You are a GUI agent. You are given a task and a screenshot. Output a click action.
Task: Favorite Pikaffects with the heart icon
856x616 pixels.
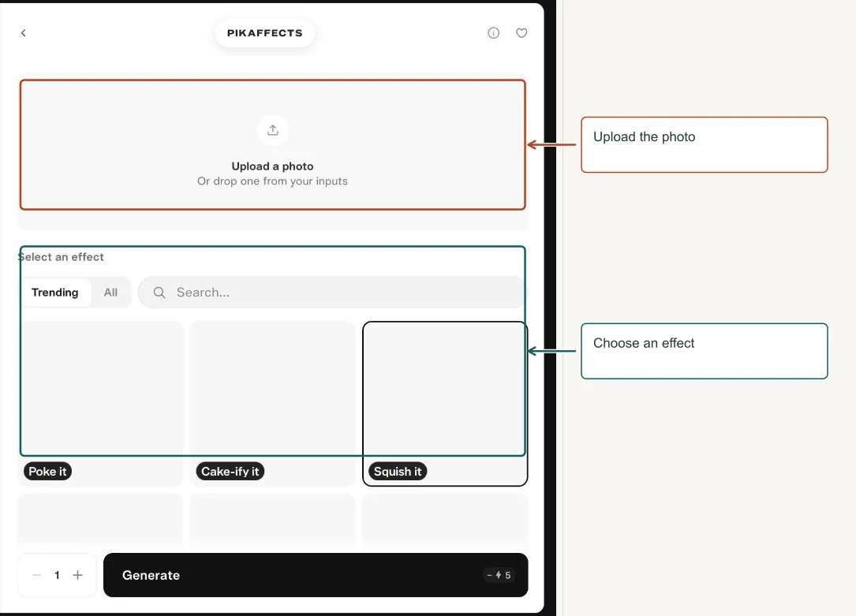point(522,33)
